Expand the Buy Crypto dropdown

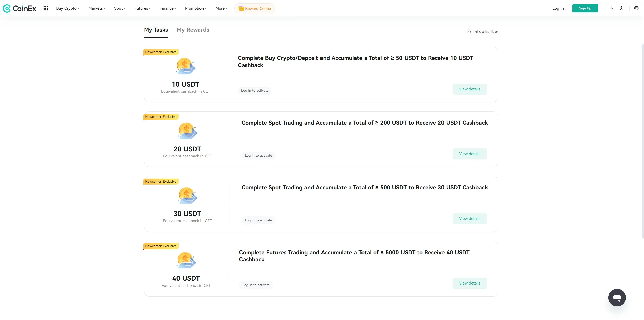(68, 8)
